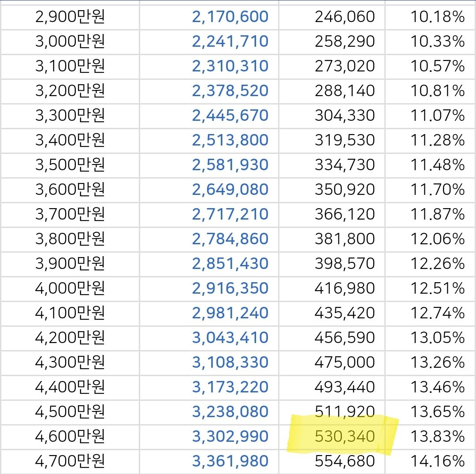The height and width of the screenshot is (474, 476).
Task: Select the 3,200만원 row label
Action: pyautogui.click(x=70, y=91)
